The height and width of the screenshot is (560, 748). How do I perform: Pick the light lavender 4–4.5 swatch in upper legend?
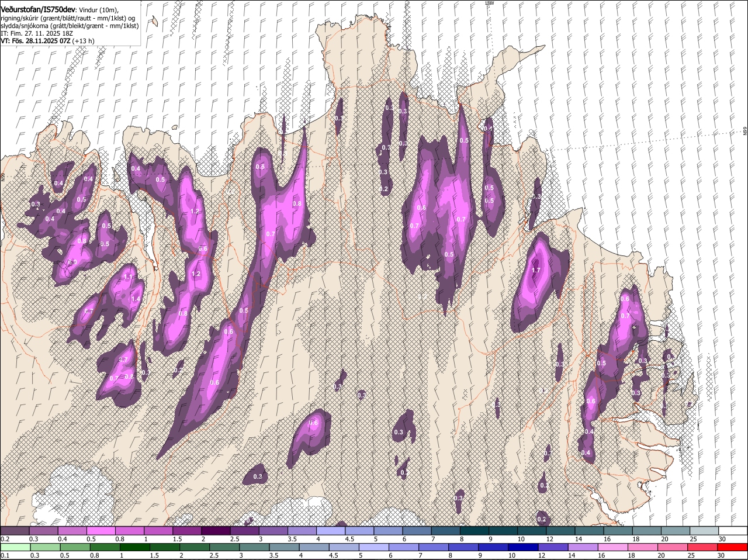(331, 531)
